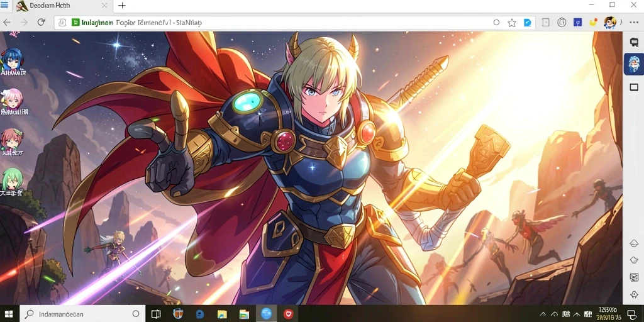The image size is (644, 322).
Task: Select the green-haired character avatar on left
Action: [11, 178]
